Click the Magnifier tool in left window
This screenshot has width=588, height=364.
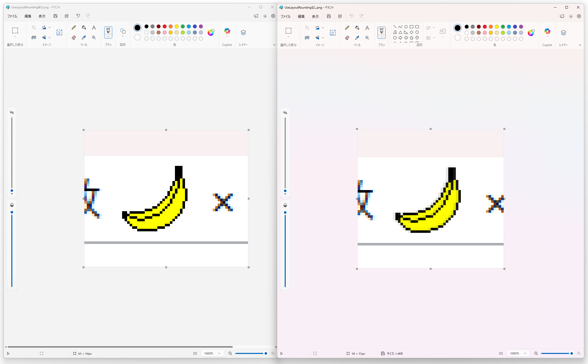[x=94, y=38]
